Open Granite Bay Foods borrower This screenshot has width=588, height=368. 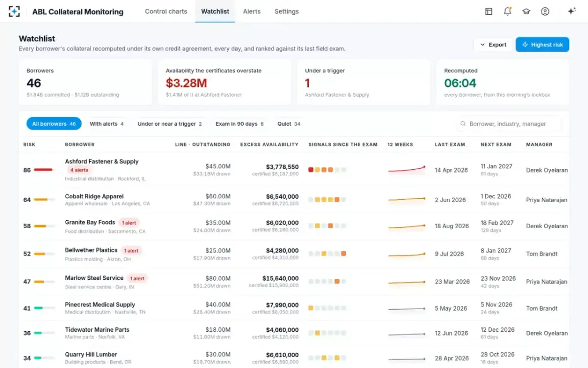90,222
